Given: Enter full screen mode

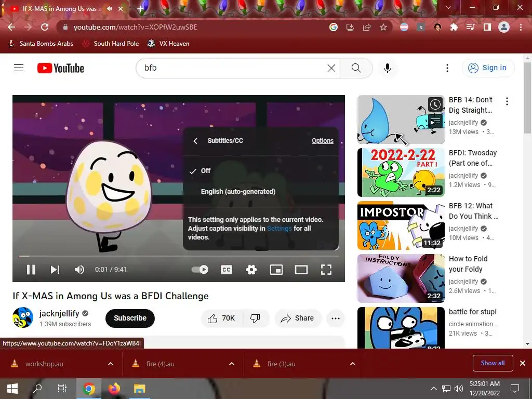Looking at the screenshot, I should (326, 270).
